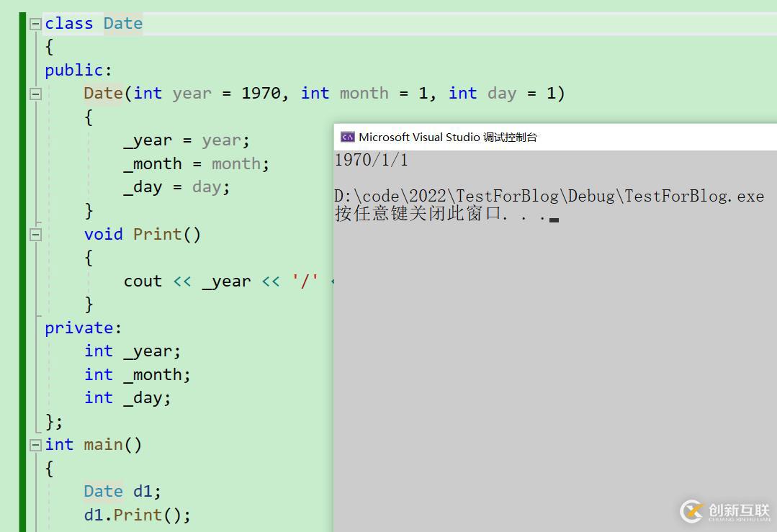Click the debug console window icon

click(347, 137)
